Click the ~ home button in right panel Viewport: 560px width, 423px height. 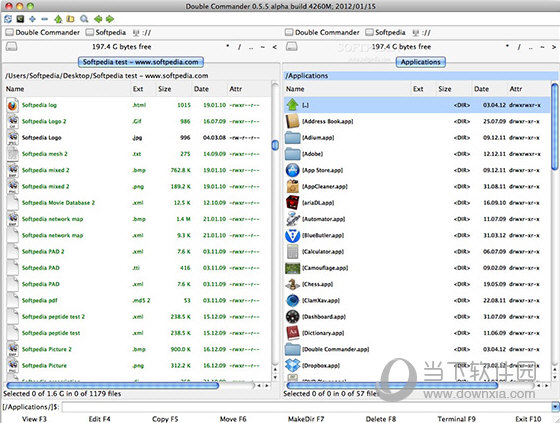point(542,47)
